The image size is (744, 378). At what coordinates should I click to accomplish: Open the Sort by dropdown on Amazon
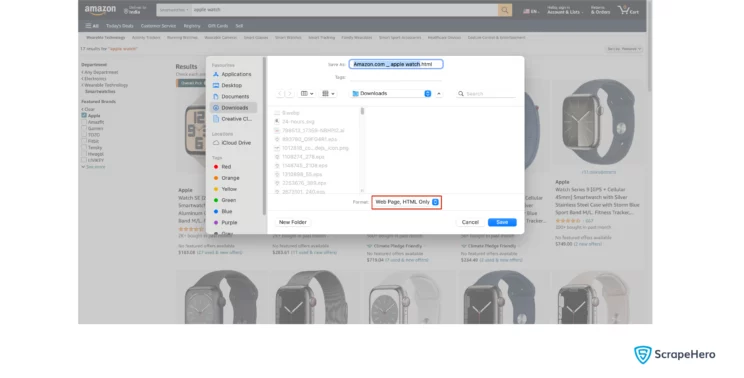624,49
